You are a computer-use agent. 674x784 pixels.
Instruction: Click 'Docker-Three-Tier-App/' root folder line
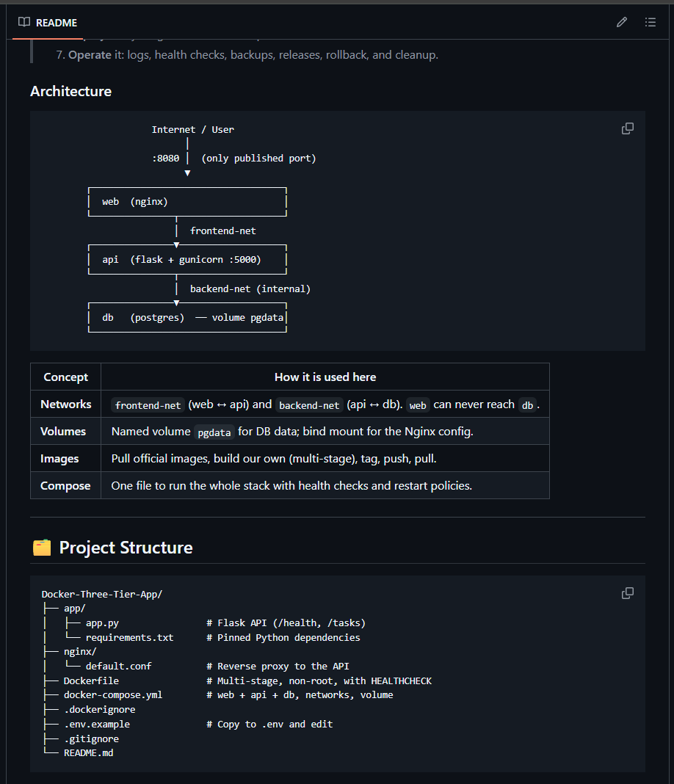tap(102, 594)
